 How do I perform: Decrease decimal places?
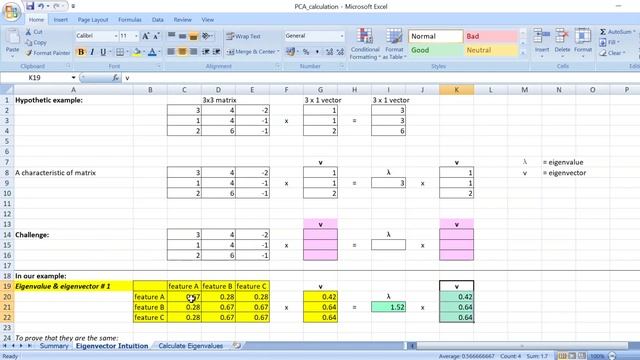tap(340, 52)
